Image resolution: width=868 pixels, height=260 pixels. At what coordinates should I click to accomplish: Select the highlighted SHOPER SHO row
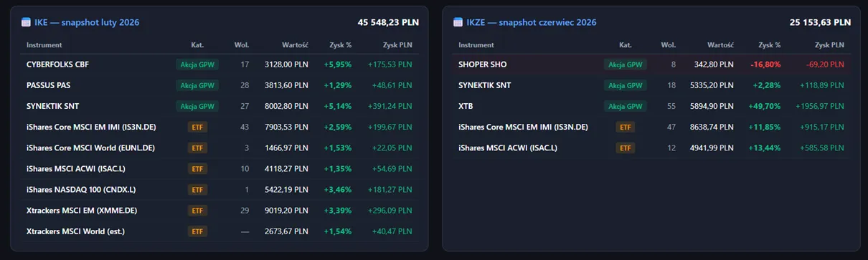click(651, 64)
